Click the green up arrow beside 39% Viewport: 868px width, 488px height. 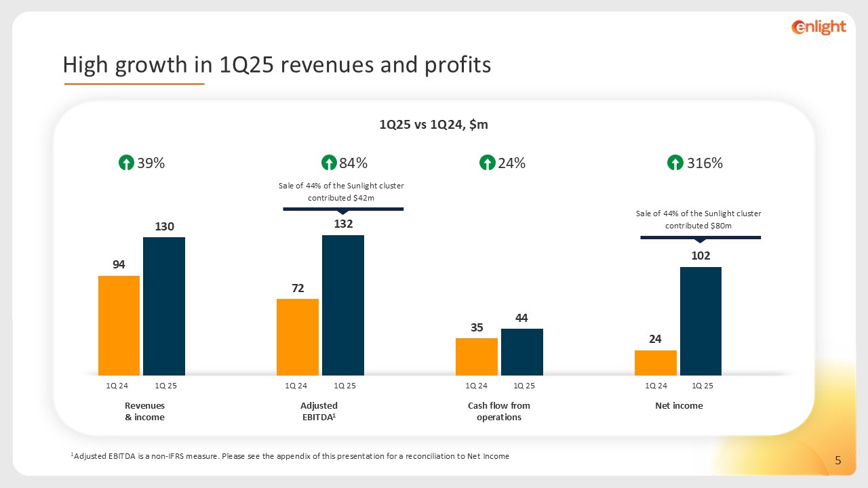pyautogui.click(x=126, y=163)
